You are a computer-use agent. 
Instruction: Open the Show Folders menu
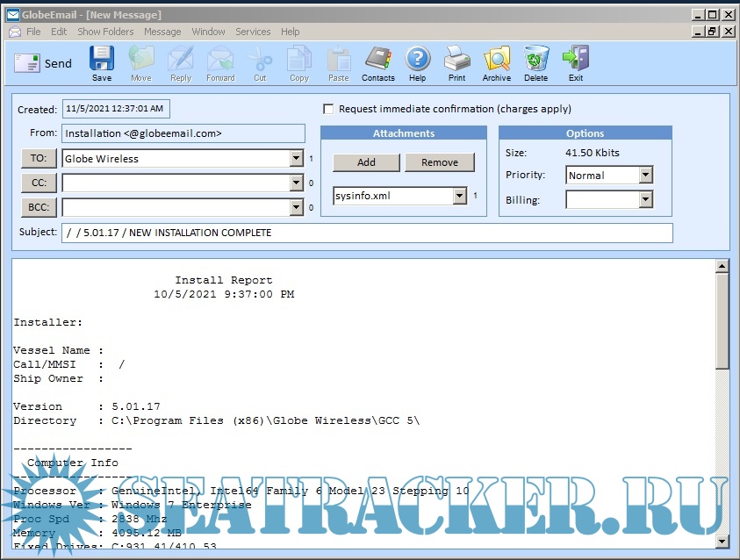coord(105,32)
